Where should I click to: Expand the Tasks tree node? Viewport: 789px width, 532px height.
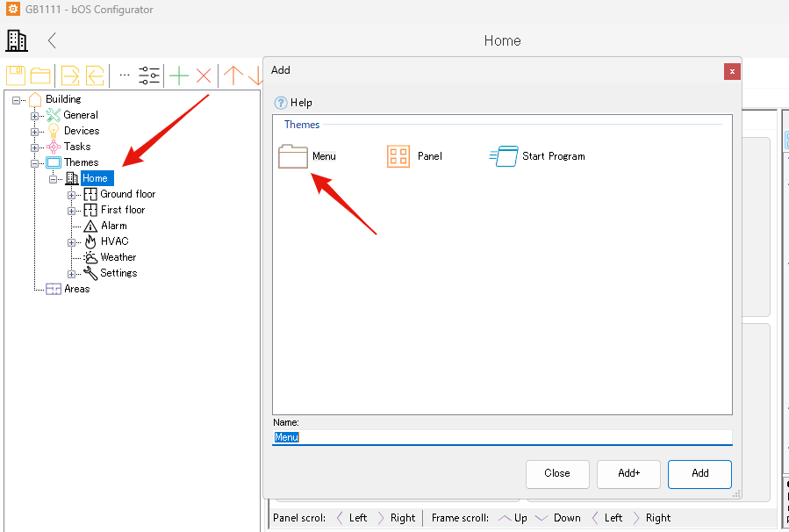(35, 148)
